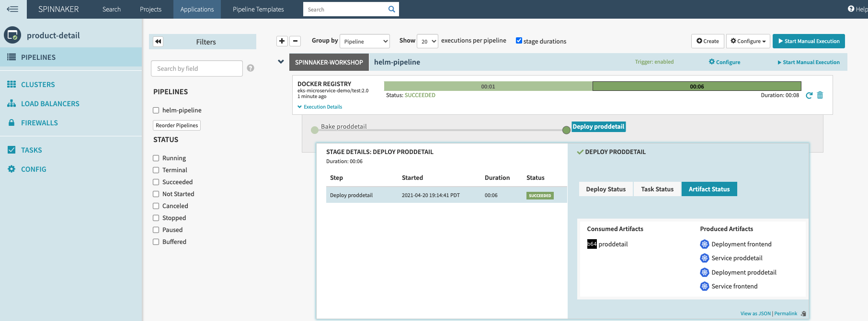Focus the Search by field input
The width and height of the screenshot is (868, 321).
pyautogui.click(x=197, y=68)
